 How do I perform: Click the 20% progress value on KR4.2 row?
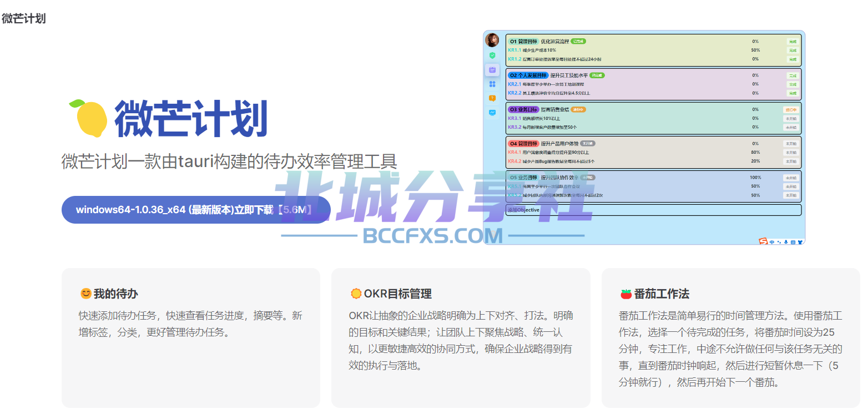755,161
